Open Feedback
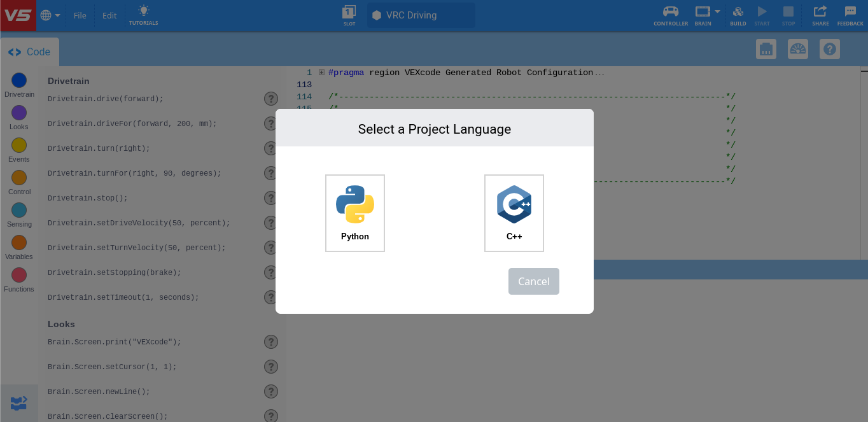The height and width of the screenshot is (422, 868). click(x=850, y=15)
